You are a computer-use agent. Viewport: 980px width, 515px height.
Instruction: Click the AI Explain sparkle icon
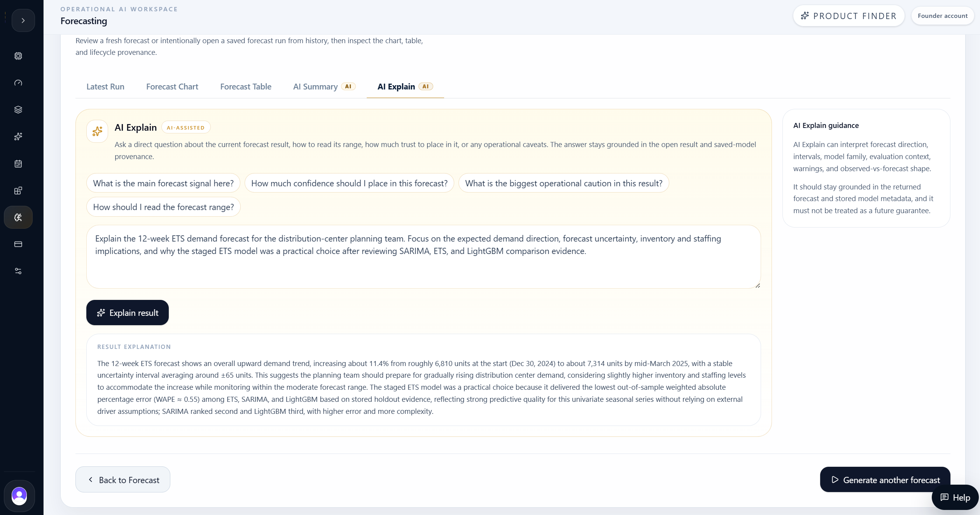coord(97,131)
